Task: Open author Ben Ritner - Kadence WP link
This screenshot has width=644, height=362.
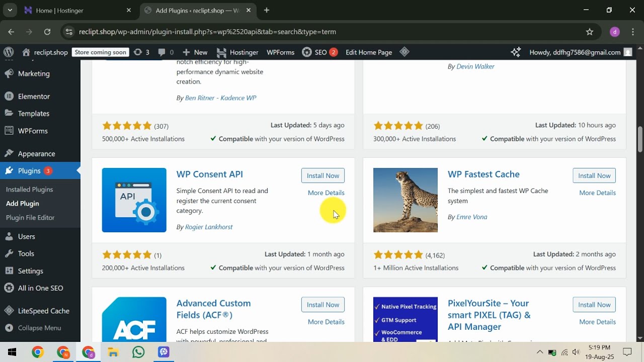Action: [220, 98]
